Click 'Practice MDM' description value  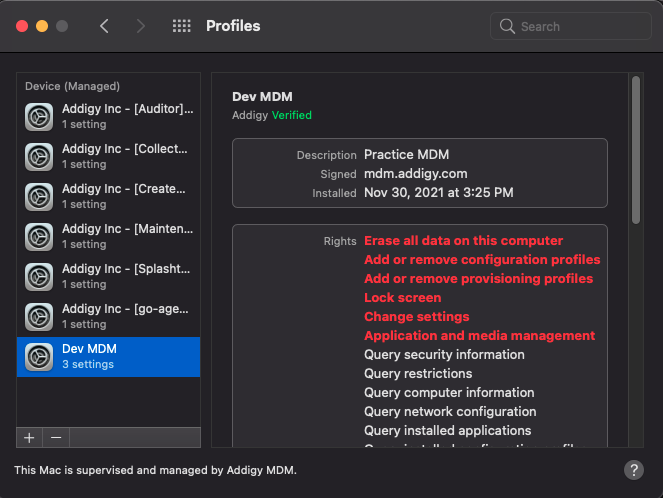(x=406, y=155)
